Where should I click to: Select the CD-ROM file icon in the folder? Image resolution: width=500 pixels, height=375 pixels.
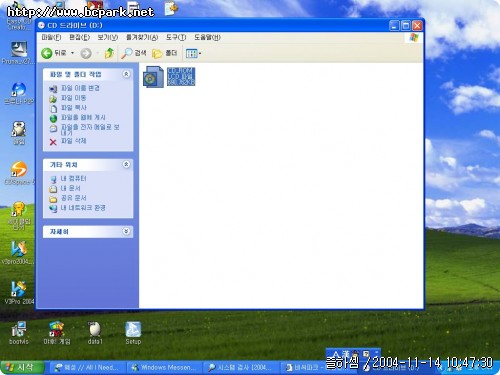(x=153, y=77)
